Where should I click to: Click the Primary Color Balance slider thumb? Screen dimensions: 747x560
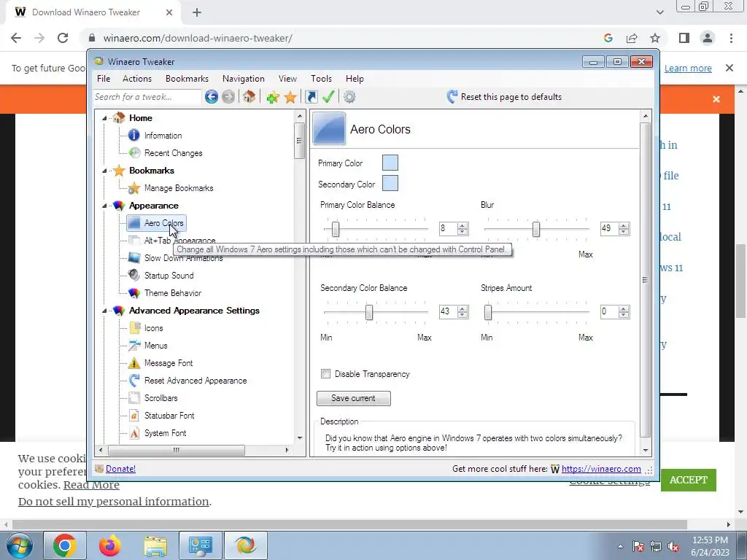click(336, 229)
